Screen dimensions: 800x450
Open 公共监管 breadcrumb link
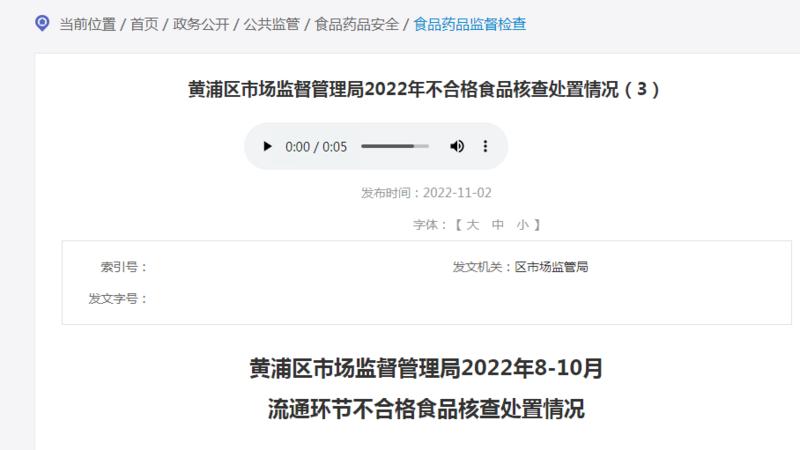(271, 24)
